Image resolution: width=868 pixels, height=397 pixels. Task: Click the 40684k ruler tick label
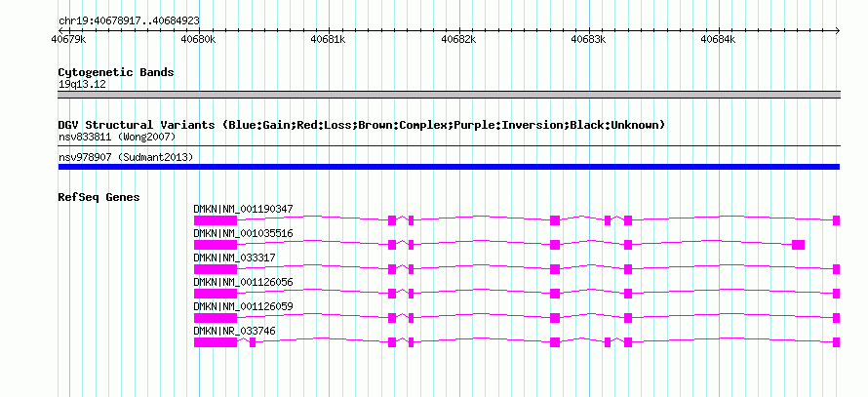719,39
